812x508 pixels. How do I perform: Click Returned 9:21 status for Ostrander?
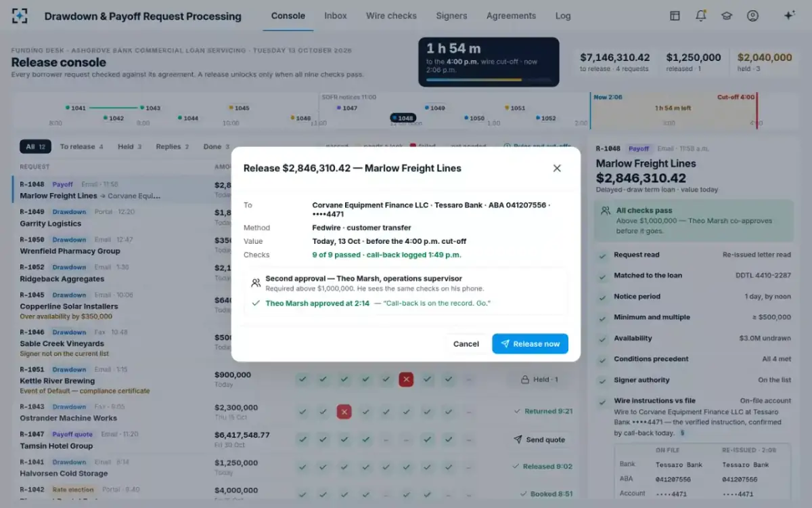[x=543, y=411]
